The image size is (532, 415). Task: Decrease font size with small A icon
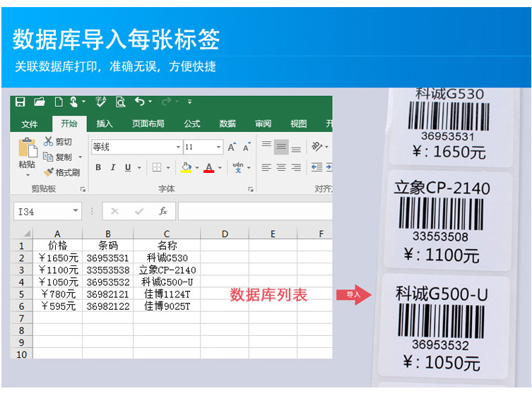[247, 147]
